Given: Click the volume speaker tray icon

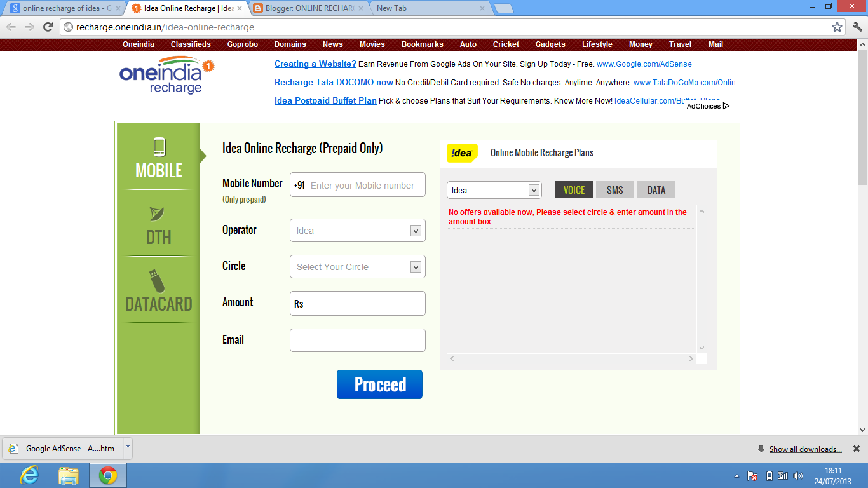Looking at the screenshot, I should tap(798, 475).
